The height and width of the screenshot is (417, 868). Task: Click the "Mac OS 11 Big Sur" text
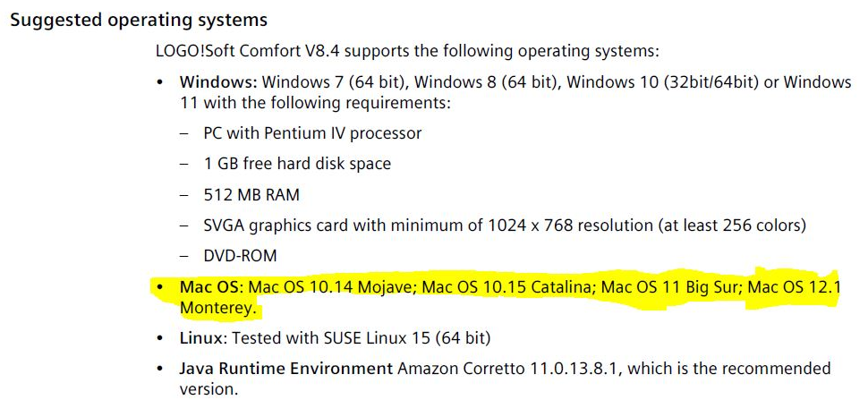(669, 287)
